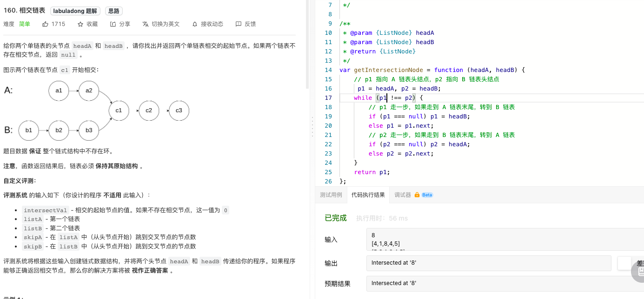Click line number 17 in the editor
Screen dimensions: 644x299
(328, 98)
